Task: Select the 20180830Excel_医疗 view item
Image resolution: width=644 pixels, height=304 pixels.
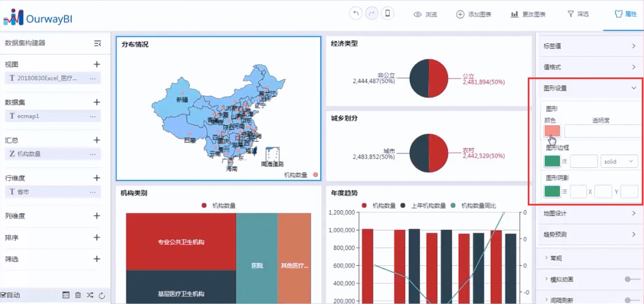Action: click(x=52, y=78)
